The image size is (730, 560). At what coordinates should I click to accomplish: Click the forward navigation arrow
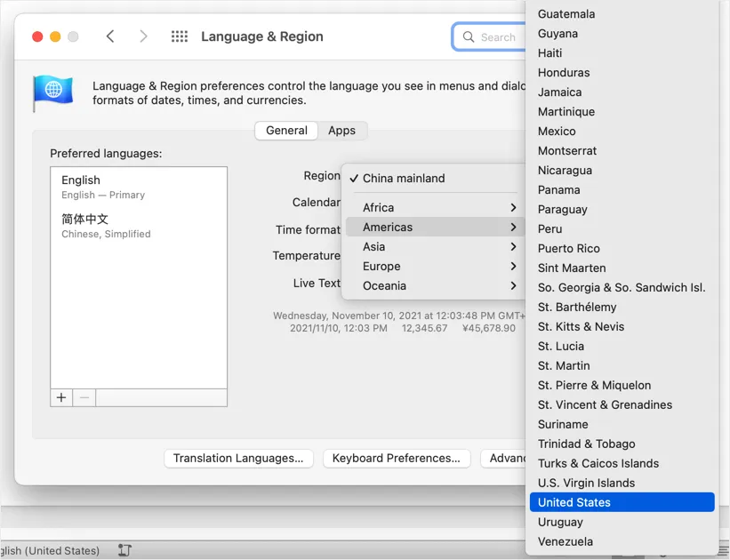143,36
